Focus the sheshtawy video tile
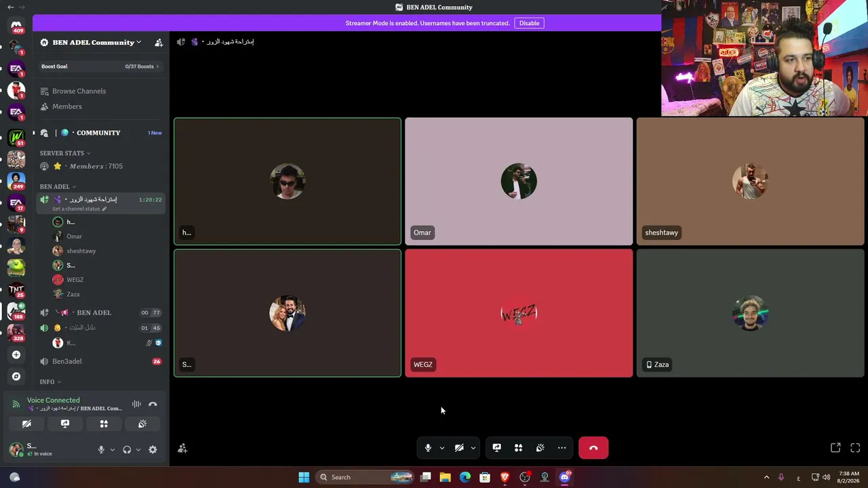Viewport: 868px width, 488px height. coord(750,181)
